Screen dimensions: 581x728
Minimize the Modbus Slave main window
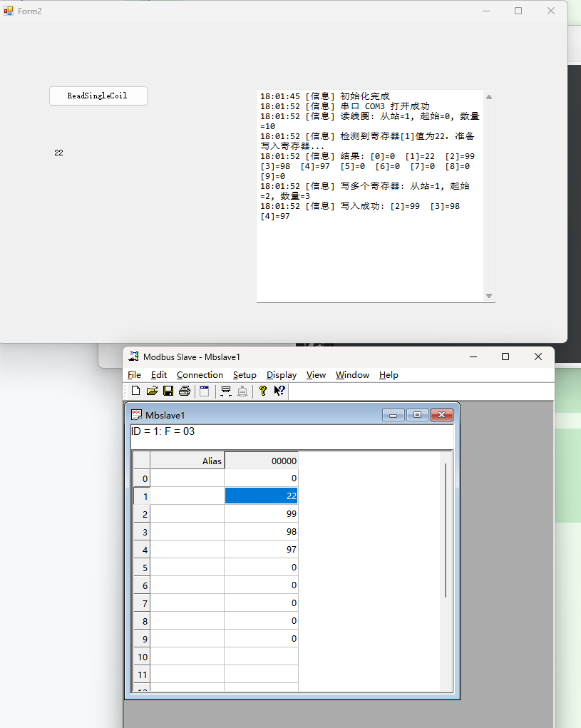[x=473, y=357]
